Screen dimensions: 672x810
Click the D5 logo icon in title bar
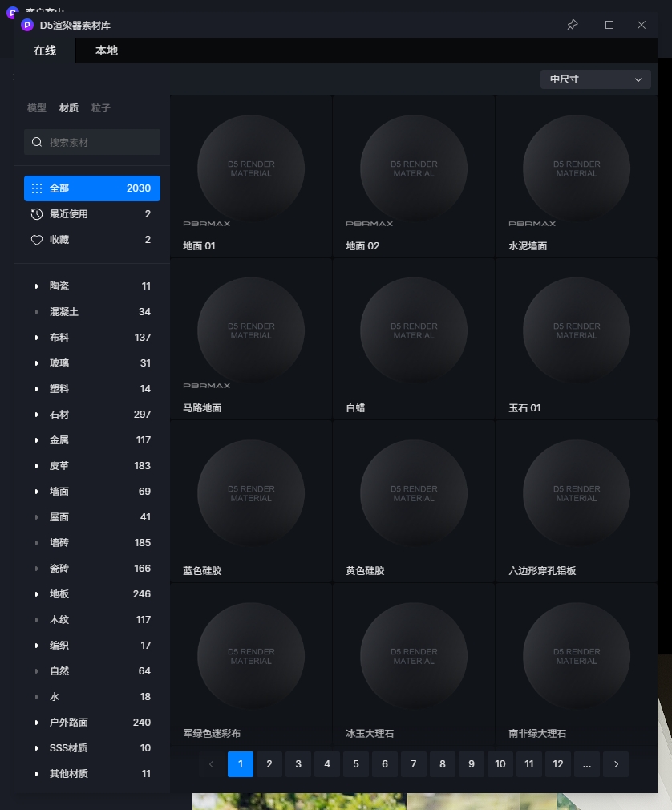point(27,25)
